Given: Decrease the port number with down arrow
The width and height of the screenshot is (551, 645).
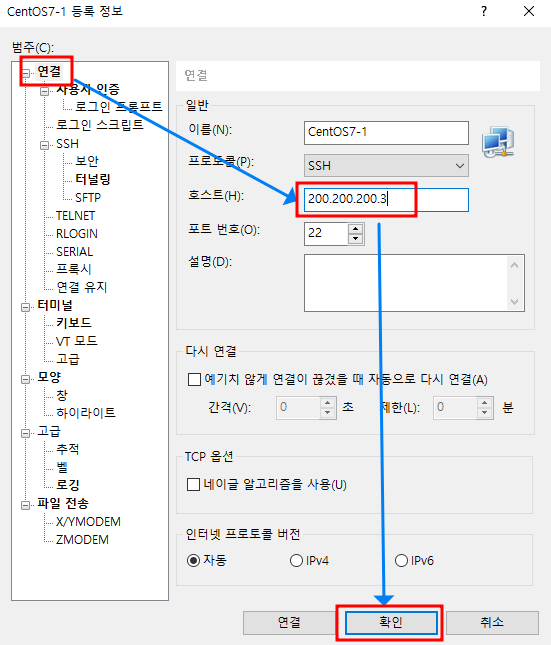Looking at the screenshot, I should pyautogui.click(x=356, y=239).
